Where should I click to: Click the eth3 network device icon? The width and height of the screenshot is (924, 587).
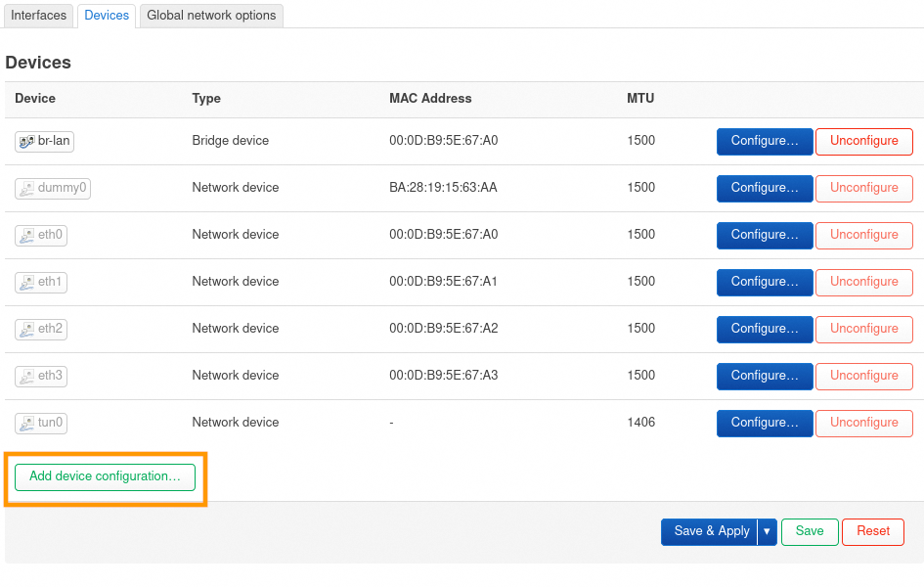click(26, 376)
